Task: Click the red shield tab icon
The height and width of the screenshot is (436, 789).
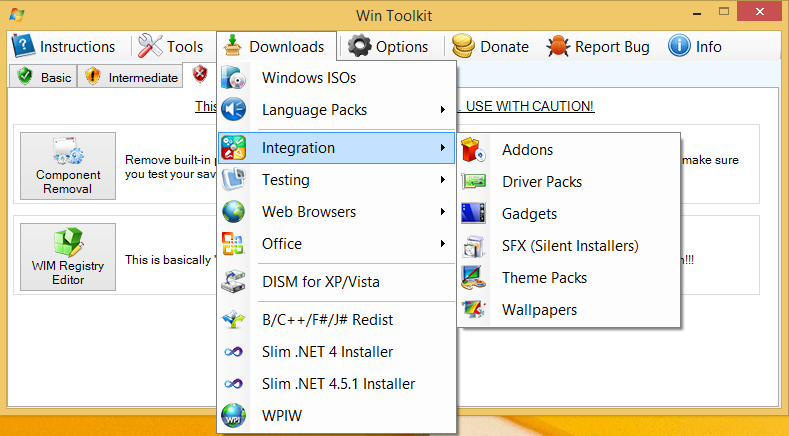Action: tap(200, 74)
